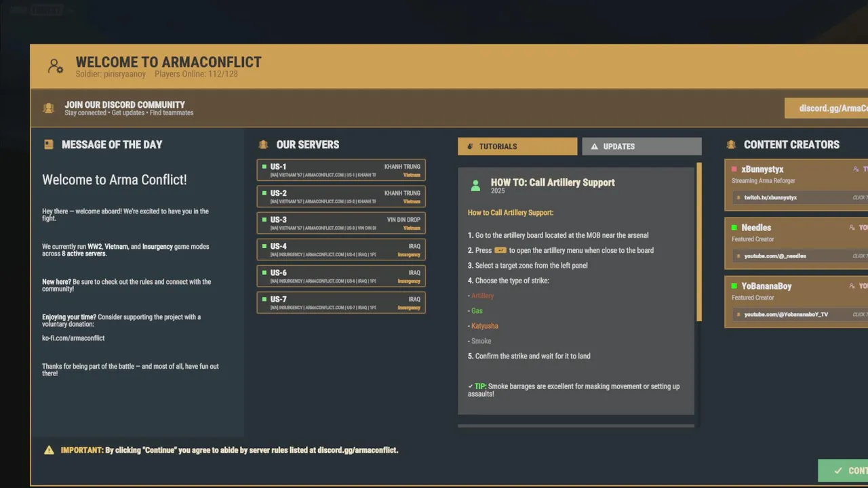The width and height of the screenshot is (868, 488).
Task: Switch to the Updates tab
Action: tap(642, 146)
